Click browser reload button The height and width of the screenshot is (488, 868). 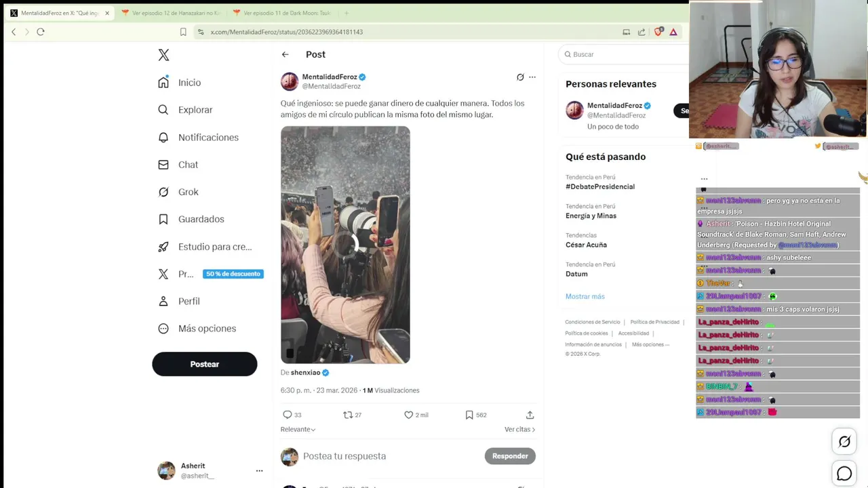(41, 32)
